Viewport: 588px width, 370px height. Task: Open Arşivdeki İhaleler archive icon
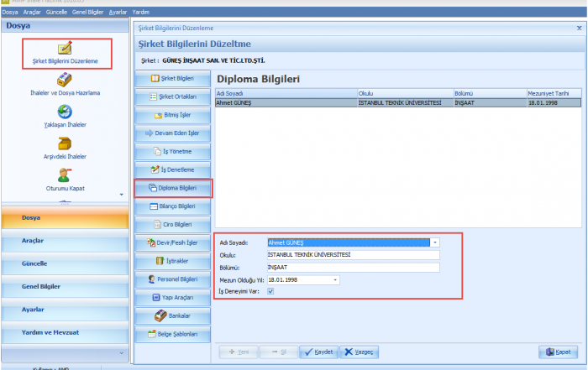coord(65,143)
